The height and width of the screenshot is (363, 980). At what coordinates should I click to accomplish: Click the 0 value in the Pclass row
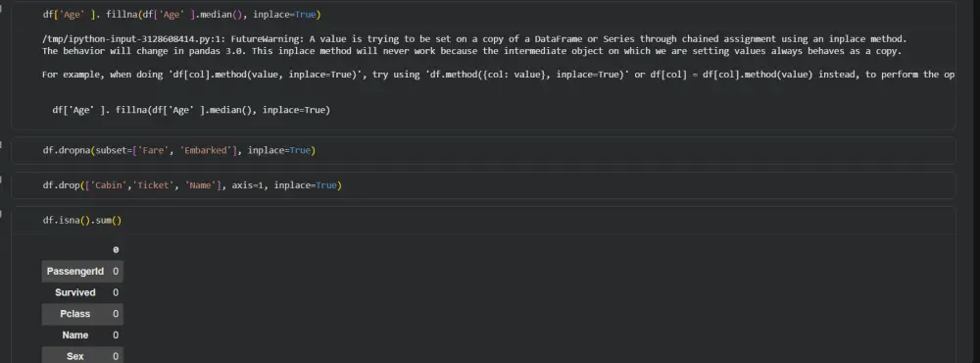coord(116,314)
